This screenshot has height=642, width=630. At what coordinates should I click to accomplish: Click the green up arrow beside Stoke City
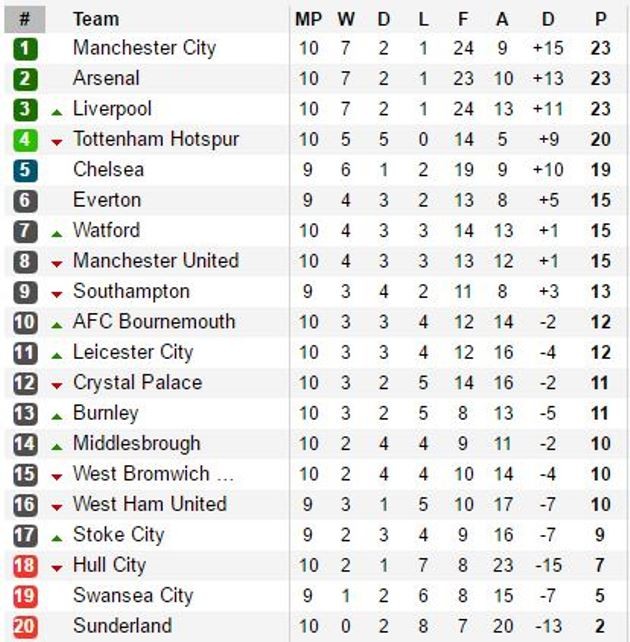57,538
